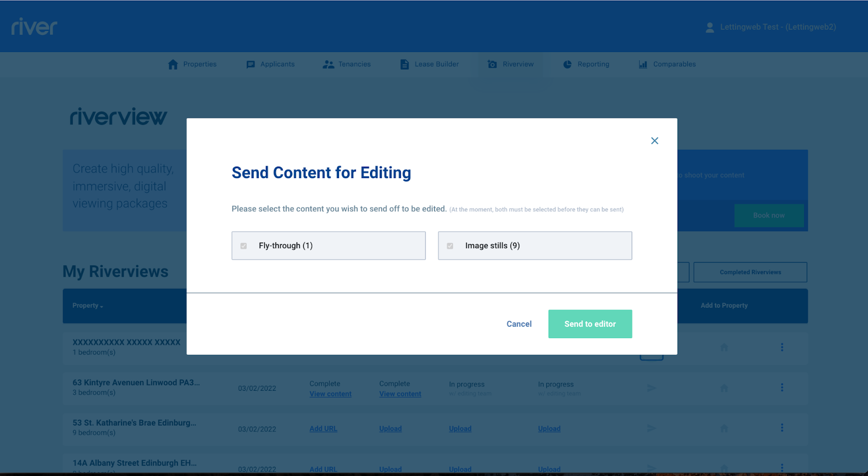Cancel the send content dialog
The width and height of the screenshot is (868, 476).
(x=519, y=324)
